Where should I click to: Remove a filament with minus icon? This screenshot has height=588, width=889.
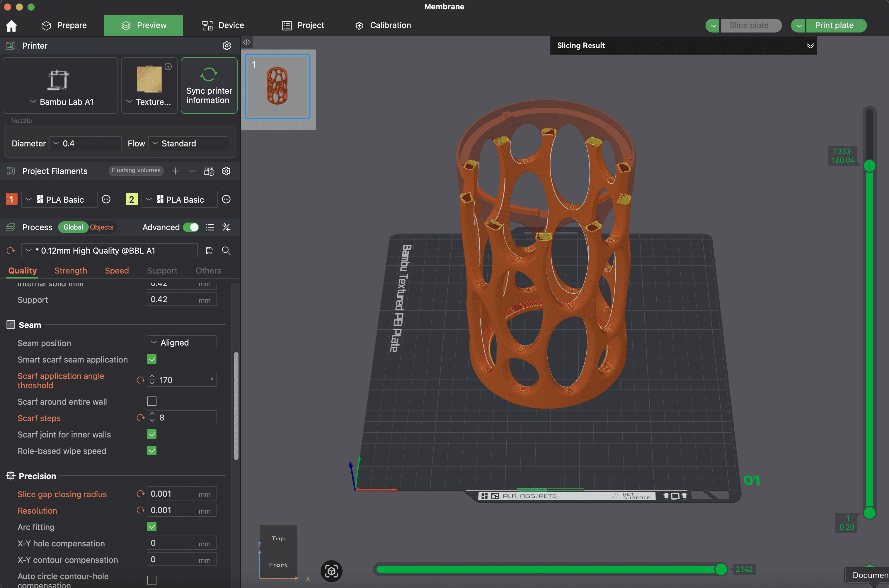(x=192, y=171)
